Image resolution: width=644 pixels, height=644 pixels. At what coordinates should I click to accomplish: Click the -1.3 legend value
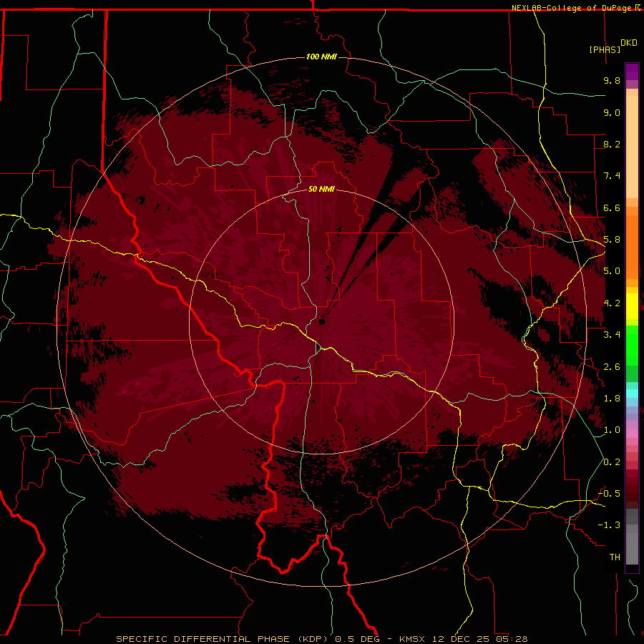click(609, 525)
